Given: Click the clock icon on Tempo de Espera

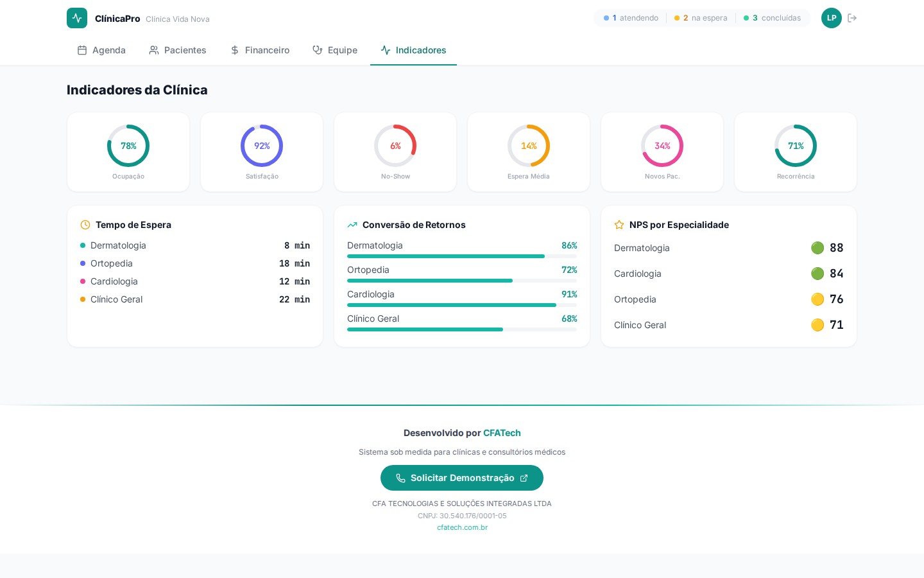Looking at the screenshot, I should point(85,225).
